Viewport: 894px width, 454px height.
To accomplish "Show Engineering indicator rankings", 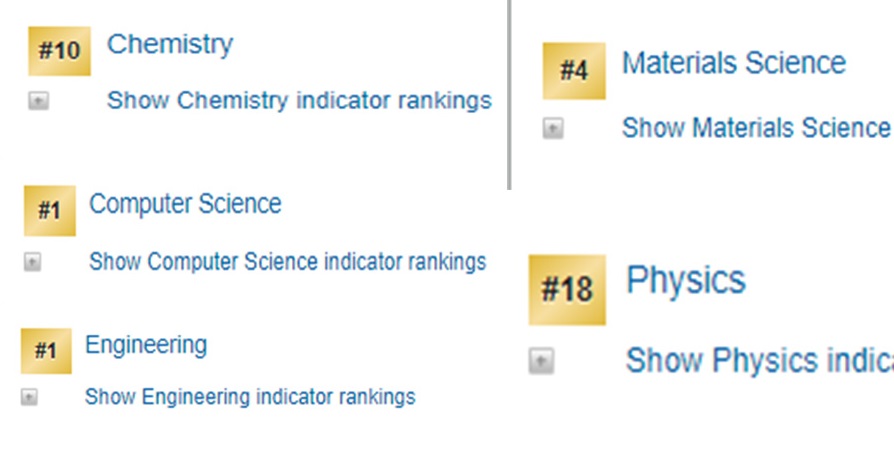I will 250,397.
